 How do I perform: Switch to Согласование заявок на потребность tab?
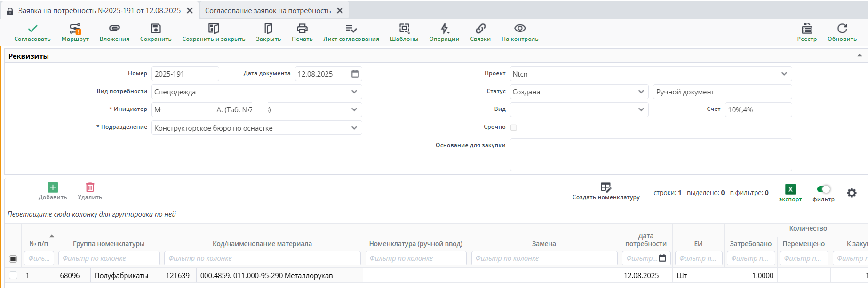pos(268,11)
